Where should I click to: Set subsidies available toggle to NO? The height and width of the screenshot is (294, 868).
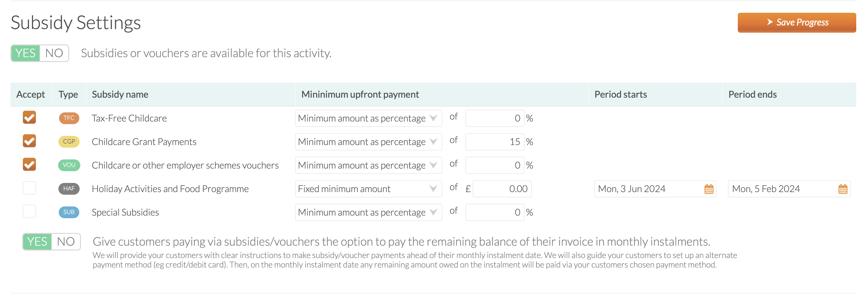tap(54, 53)
